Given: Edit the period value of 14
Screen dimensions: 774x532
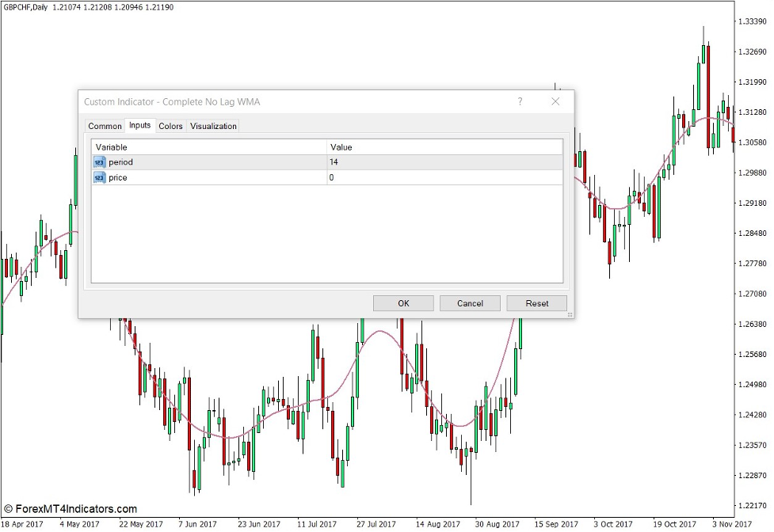Looking at the screenshot, I should coord(333,161).
